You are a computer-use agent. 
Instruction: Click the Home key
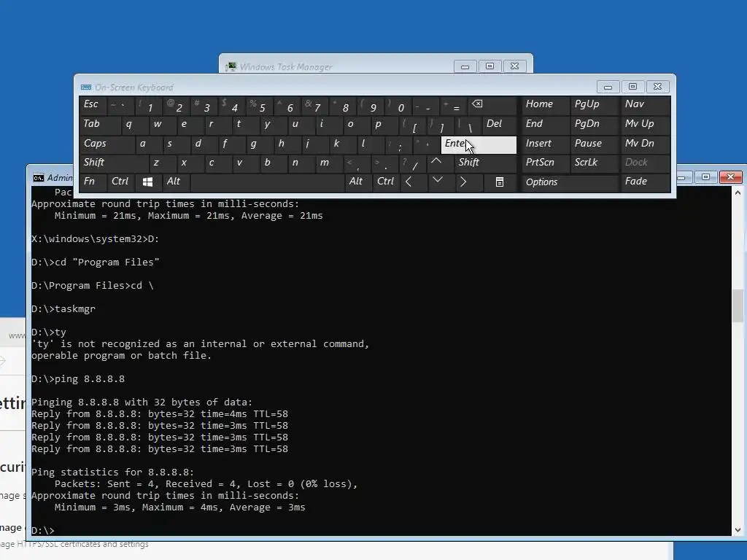(546, 105)
